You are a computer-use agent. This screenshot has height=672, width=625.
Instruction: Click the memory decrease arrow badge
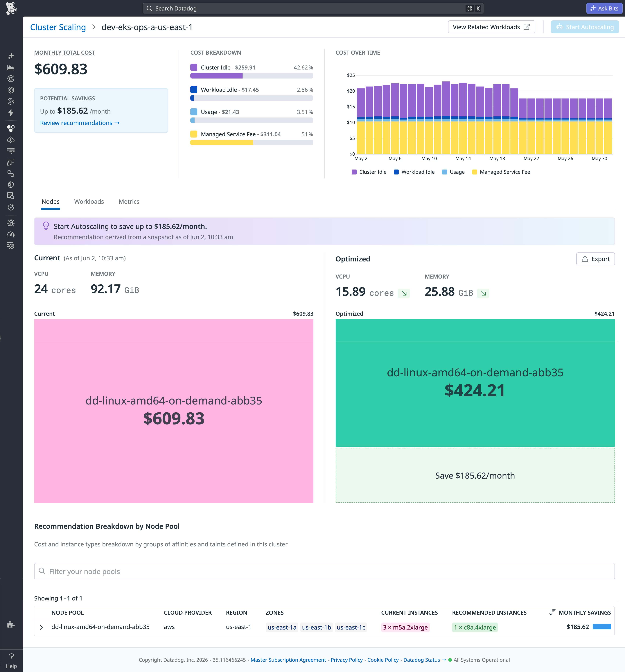point(483,293)
